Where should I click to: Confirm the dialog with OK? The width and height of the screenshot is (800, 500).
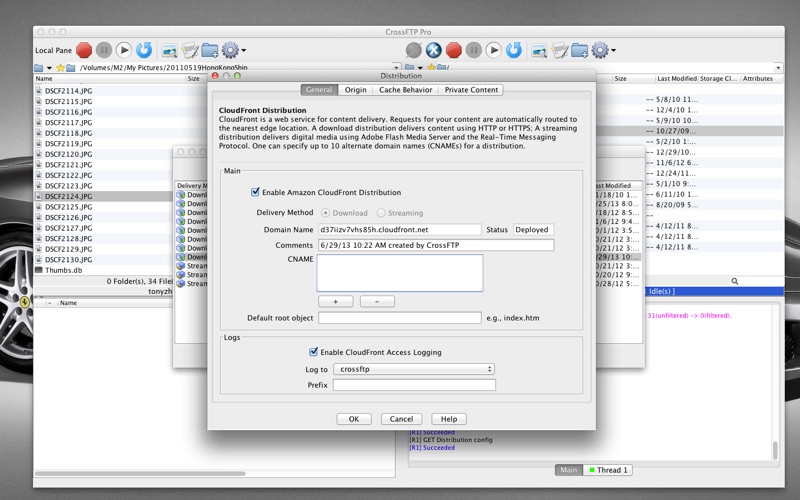point(354,419)
